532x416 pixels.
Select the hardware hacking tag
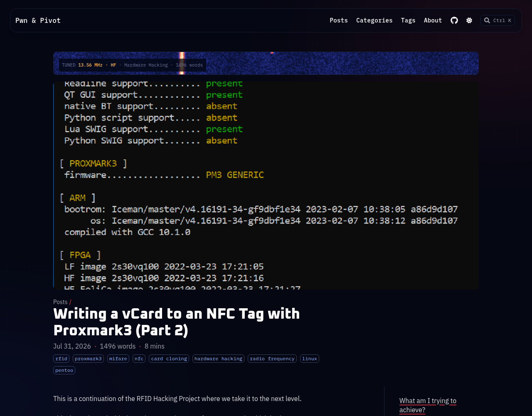pyautogui.click(x=218, y=359)
